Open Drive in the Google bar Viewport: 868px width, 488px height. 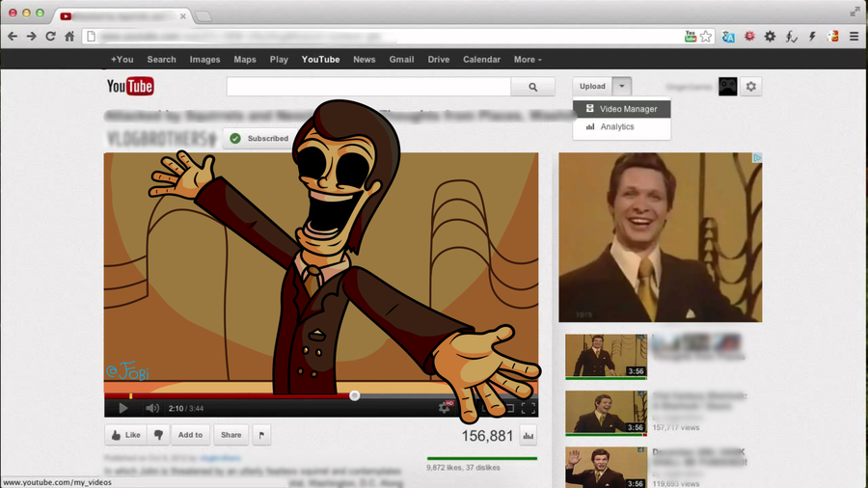[439, 59]
